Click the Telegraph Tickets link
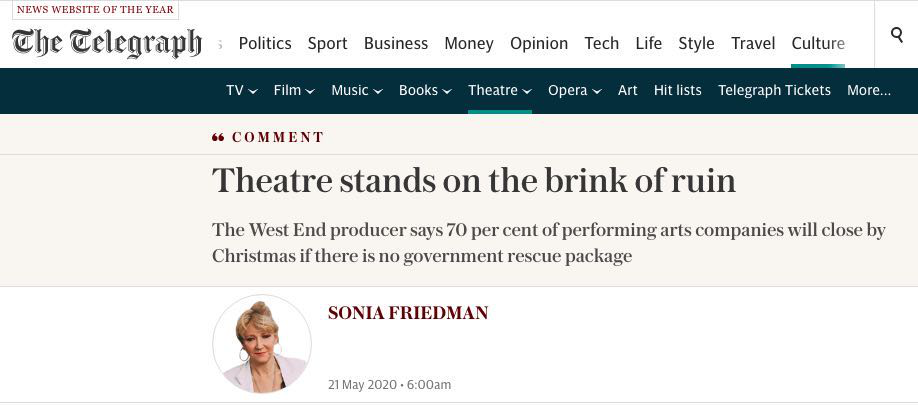 (x=774, y=90)
